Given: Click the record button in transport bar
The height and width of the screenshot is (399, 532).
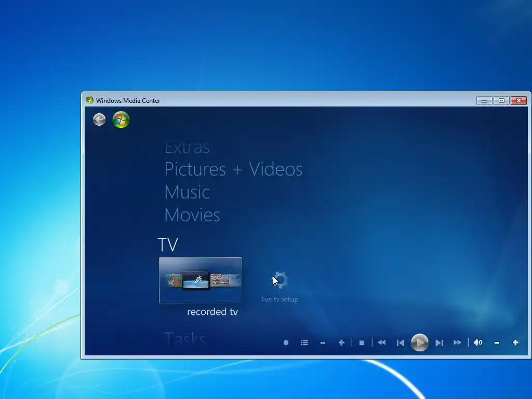Looking at the screenshot, I should click(x=286, y=343).
